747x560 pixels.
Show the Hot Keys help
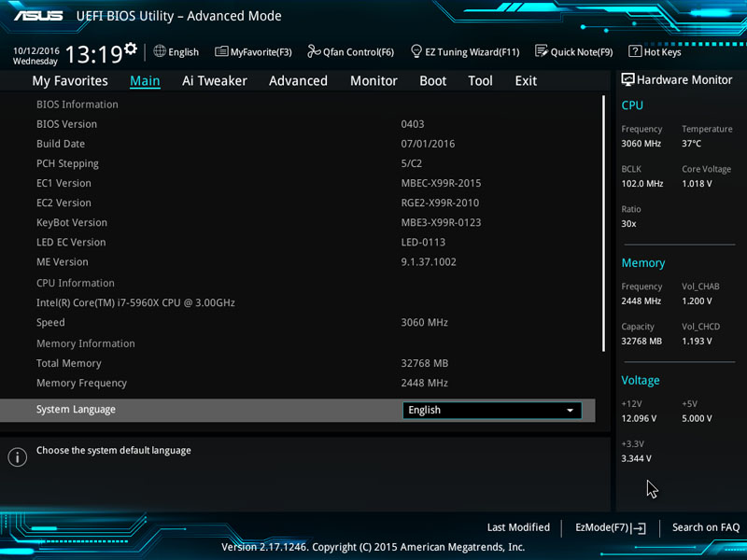pos(655,52)
